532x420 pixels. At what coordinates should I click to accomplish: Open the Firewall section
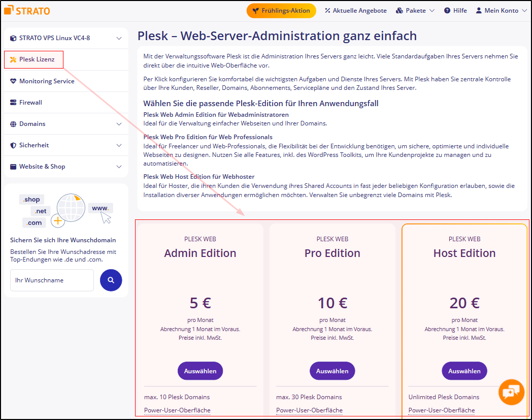[x=66, y=103]
